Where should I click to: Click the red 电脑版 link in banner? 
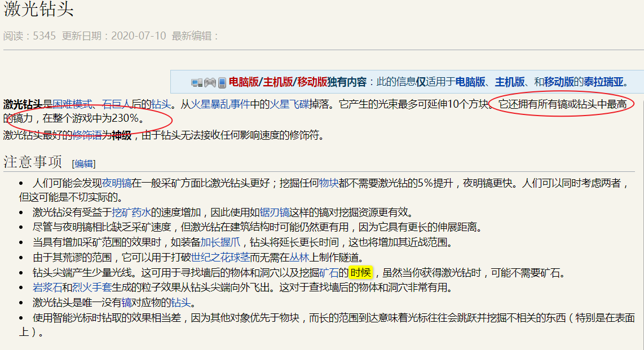pos(243,82)
